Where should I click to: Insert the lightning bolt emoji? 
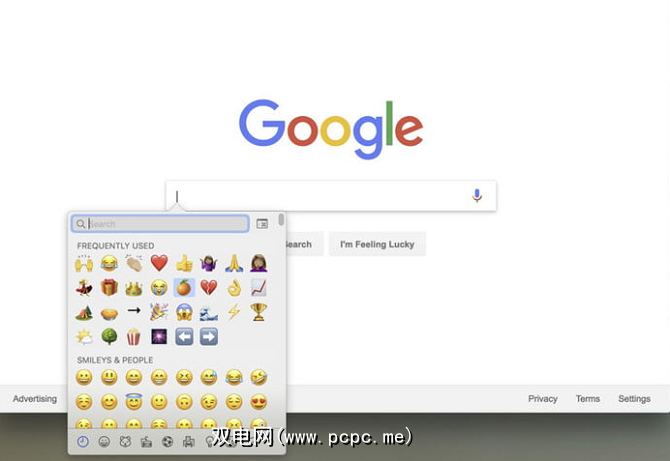[x=234, y=312]
